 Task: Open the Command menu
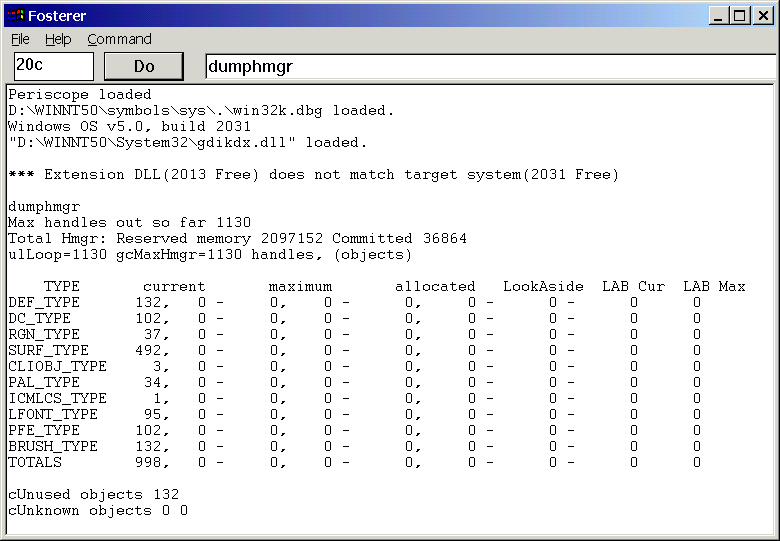click(119, 39)
